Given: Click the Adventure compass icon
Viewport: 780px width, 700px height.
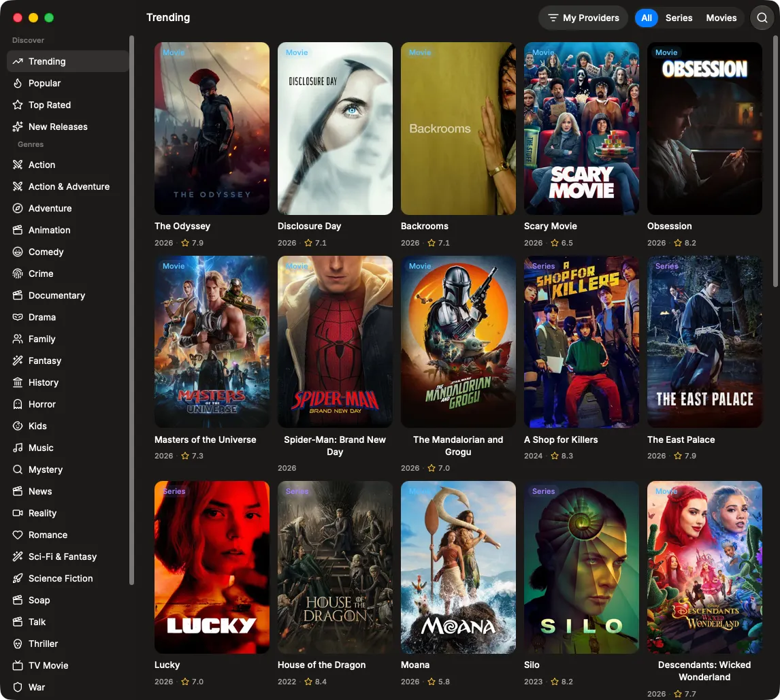Looking at the screenshot, I should tap(18, 208).
